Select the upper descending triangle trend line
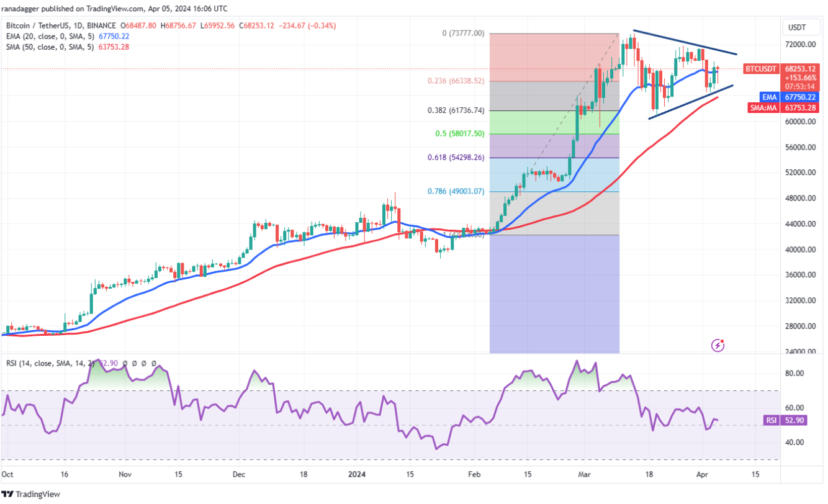The height and width of the screenshot is (504, 828). pos(685,42)
